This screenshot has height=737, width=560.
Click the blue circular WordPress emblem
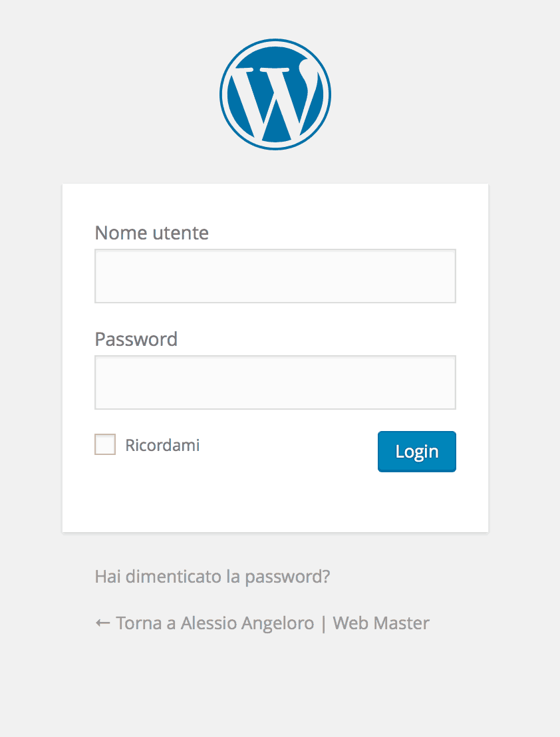(275, 94)
